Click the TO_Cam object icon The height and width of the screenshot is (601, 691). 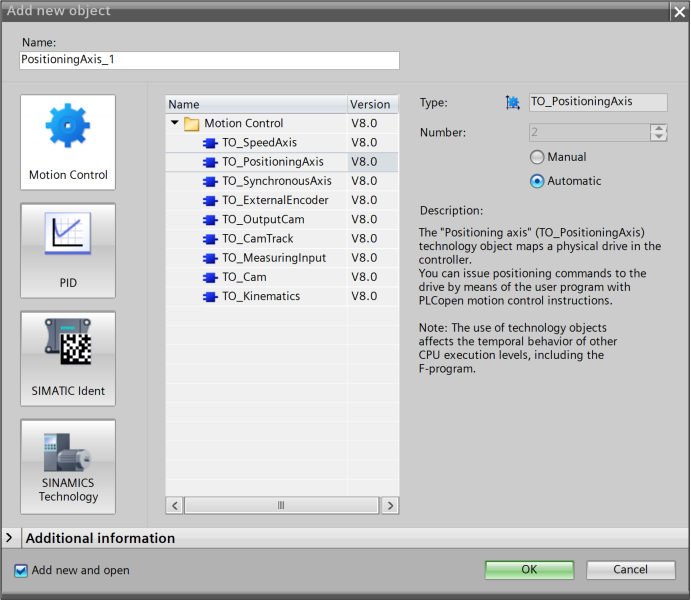(x=210, y=278)
